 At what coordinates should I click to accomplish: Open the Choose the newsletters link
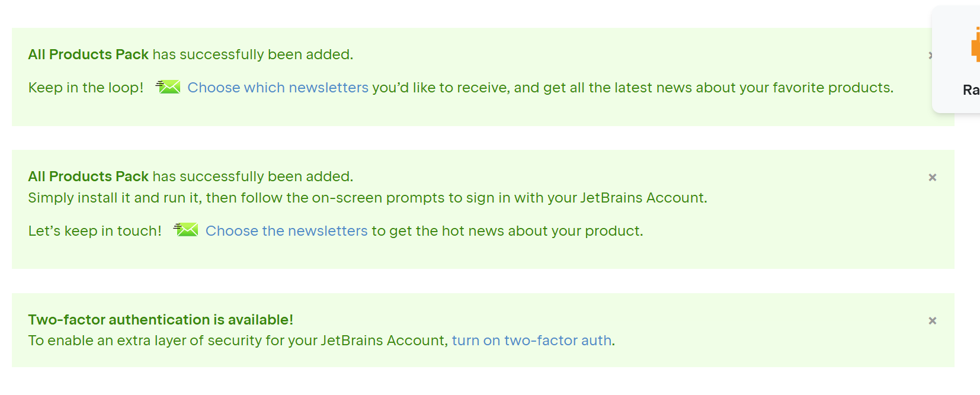287,231
